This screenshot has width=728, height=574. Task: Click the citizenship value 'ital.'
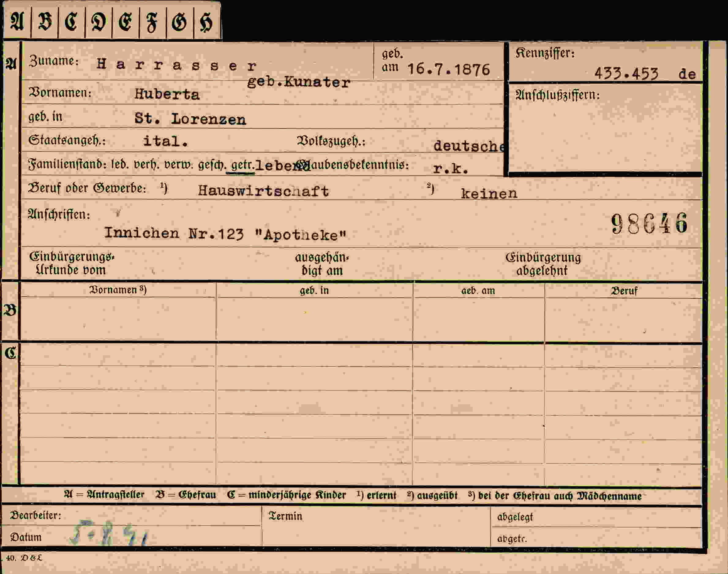166,141
